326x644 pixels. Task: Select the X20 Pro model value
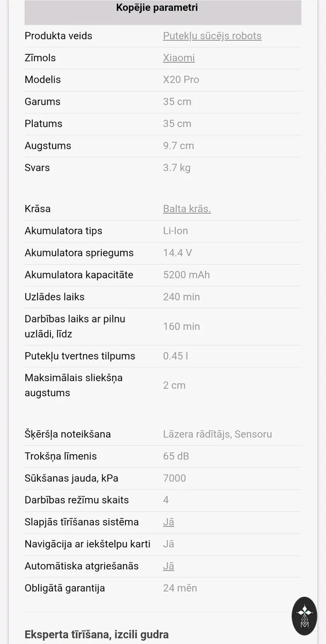tap(181, 80)
